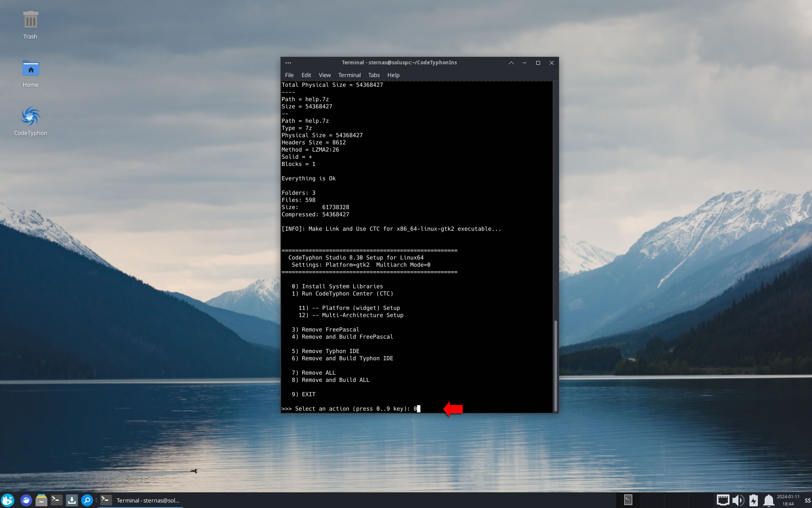This screenshot has width=812, height=508.
Task: Open the Tabs menu in Terminal
Action: tap(374, 75)
